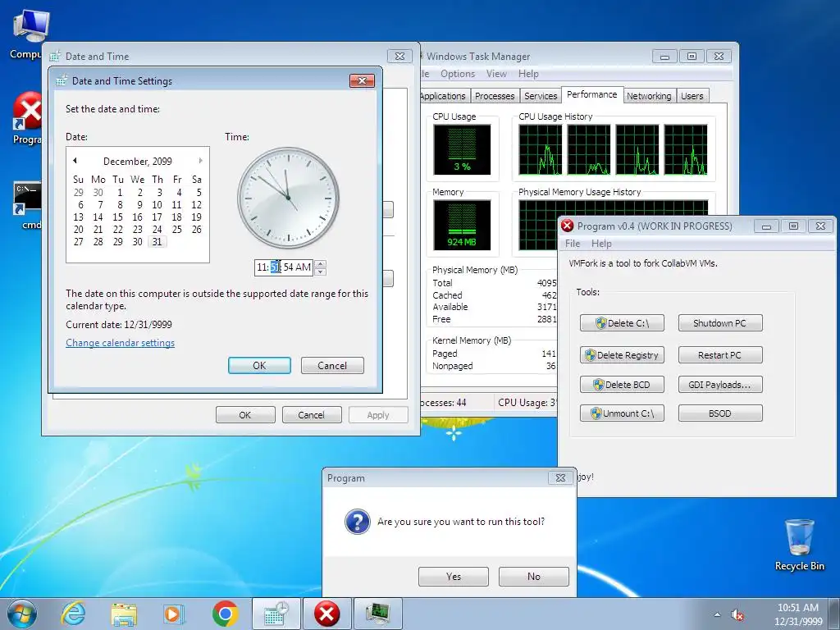Image resolution: width=840 pixels, height=630 pixels.
Task: Click the Date and Time Settings title icon
Action: pos(62,81)
